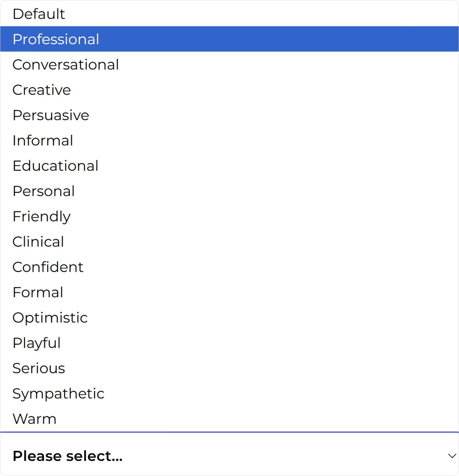Choose the Playful tone
Viewport: 459px width, 476px height.
coord(37,343)
